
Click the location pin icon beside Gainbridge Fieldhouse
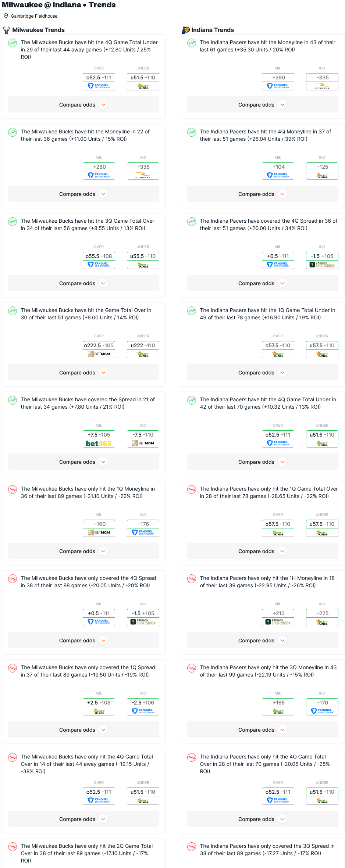pos(6,16)
